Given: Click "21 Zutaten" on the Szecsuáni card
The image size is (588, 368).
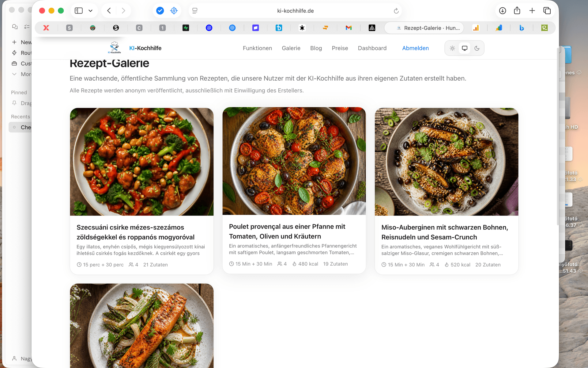Looking at the screenshot, I should (156, 265).
